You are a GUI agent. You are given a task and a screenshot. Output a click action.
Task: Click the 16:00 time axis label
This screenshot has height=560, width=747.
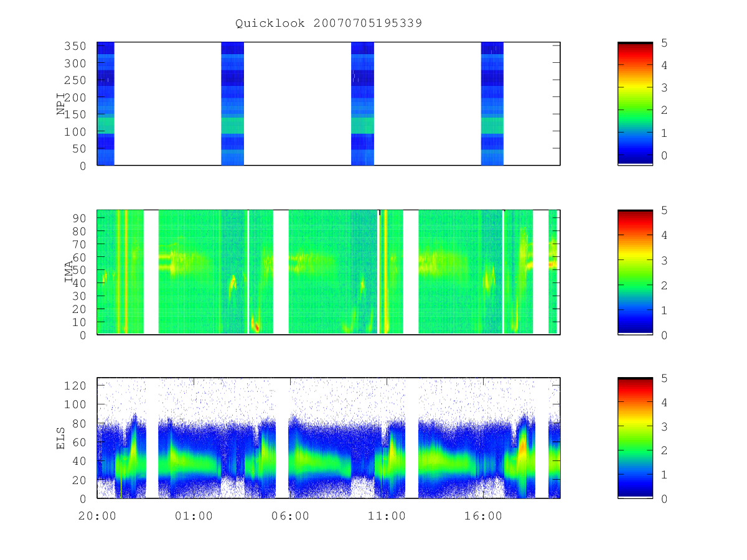coord(483,516)
